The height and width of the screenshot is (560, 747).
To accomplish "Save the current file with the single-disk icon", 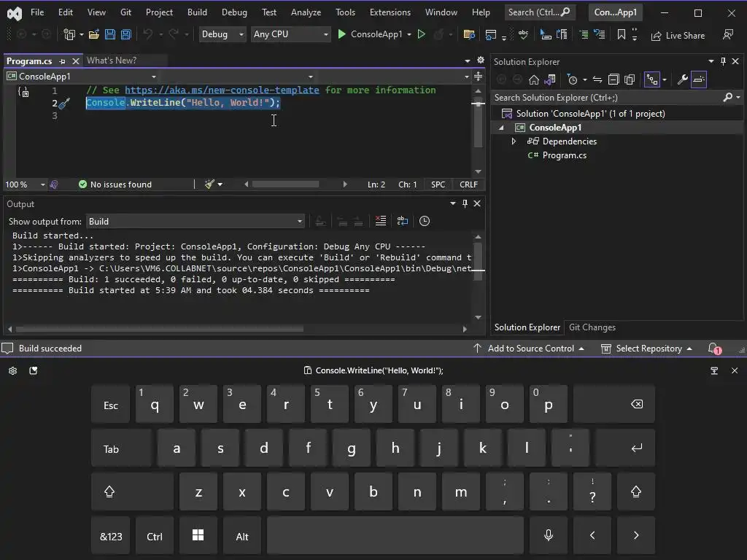I will 110,34.
